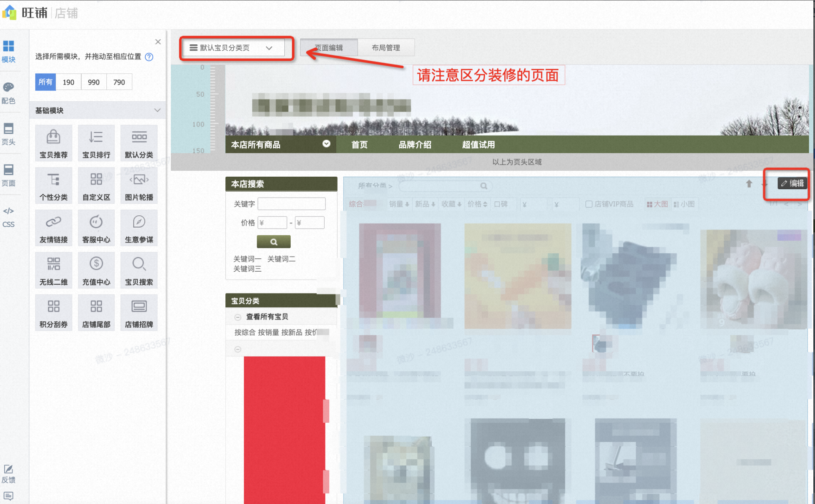Click the 关键字 input field
Image resolution: width=815 pixels, height=504 pixels.
(291, 204)
